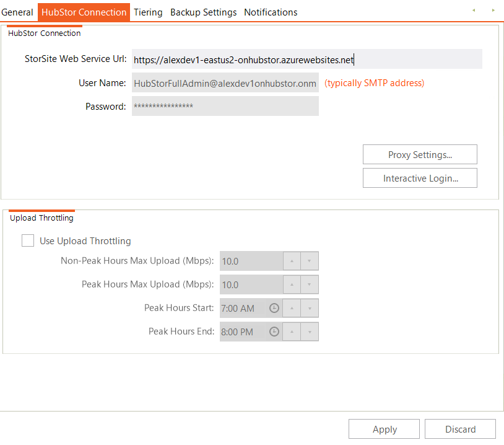
Task: Click the 'typically SMTP address' hint text
Action: coord(374,83)
